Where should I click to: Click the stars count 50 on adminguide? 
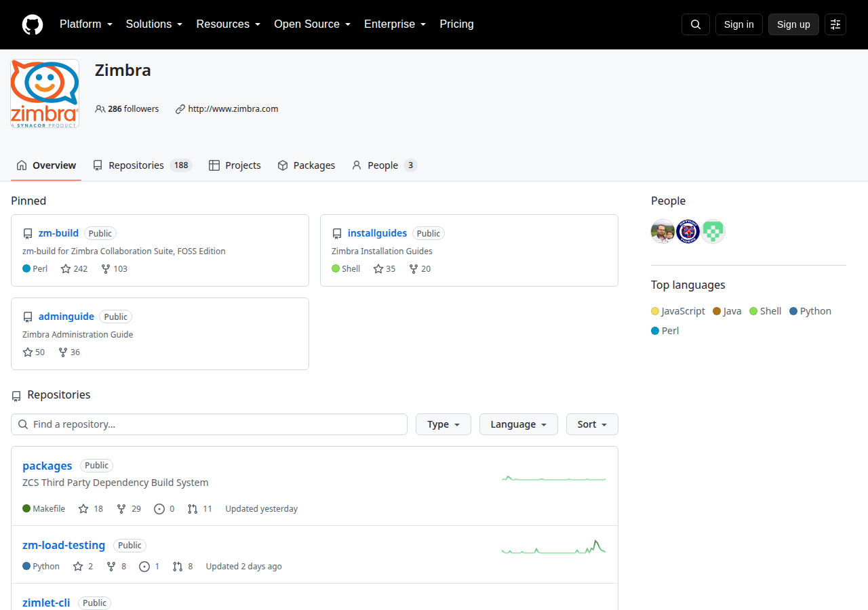34,352
